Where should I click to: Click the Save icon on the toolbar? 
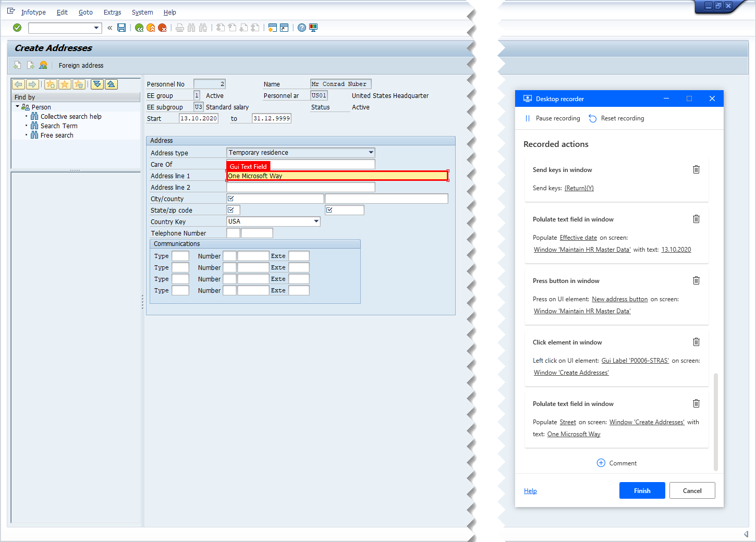(x=121, y=28)
